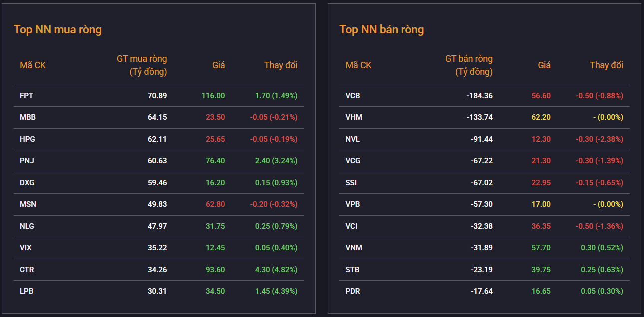Click NLG net buy value 47.97
The width and height of the screenshot is (644, 317).
point(157,226)
